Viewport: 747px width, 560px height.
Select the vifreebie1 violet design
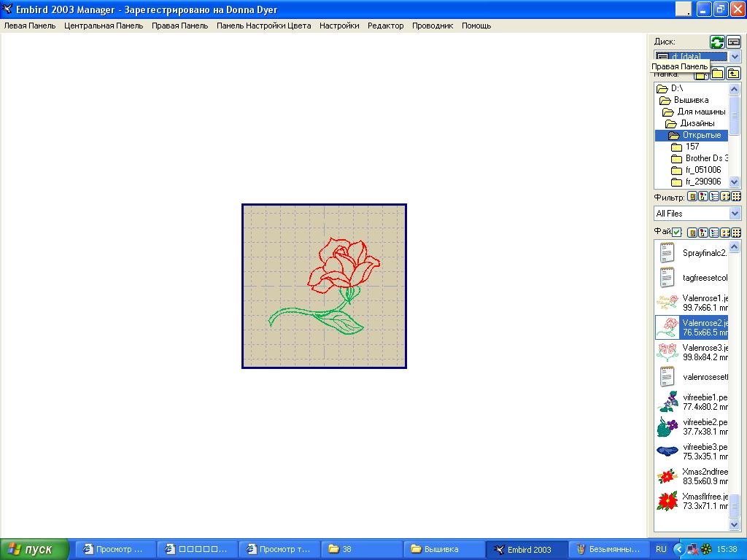point(667,402)
